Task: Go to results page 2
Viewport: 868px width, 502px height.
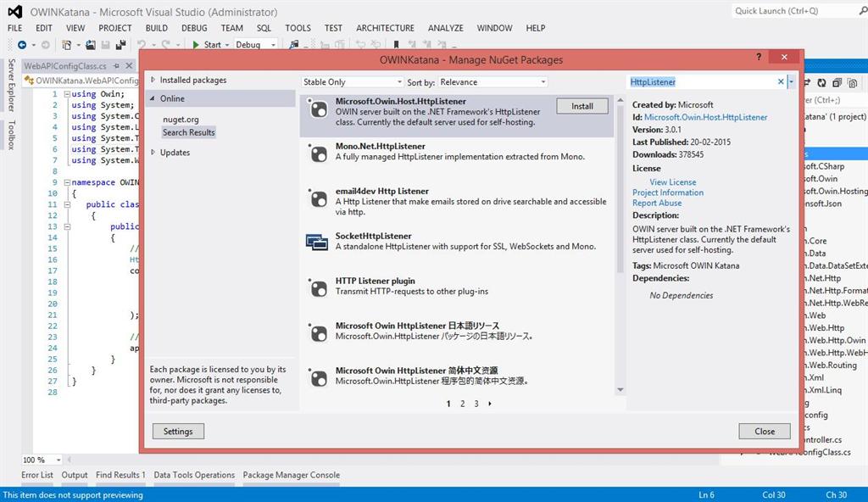Action: (462, 404)
